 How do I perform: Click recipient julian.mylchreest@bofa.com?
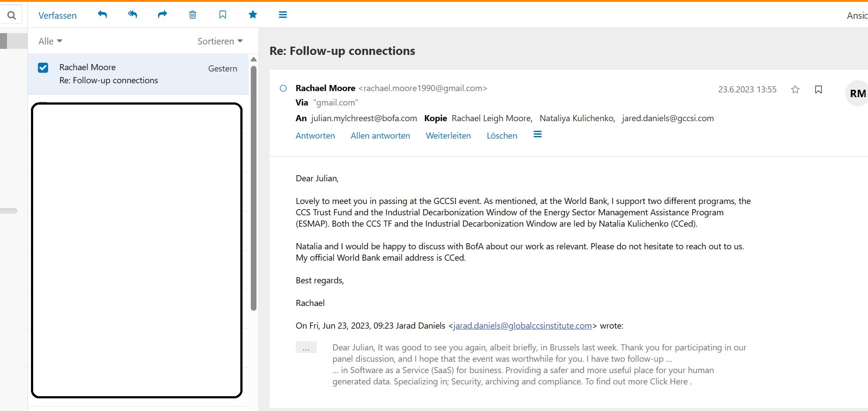tap(364, 118)
